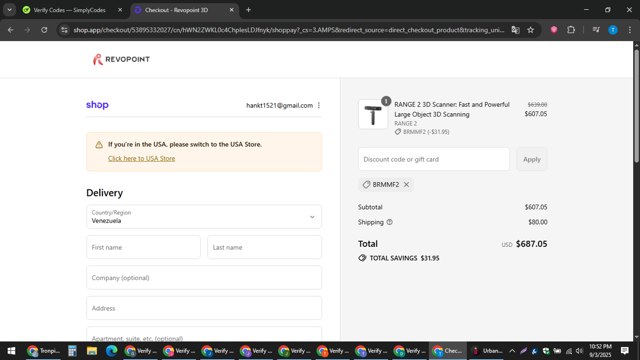Viewport: 640px width, 360px height.
Task: Show hidden system tray icons
Action: [x=512, y=351]
